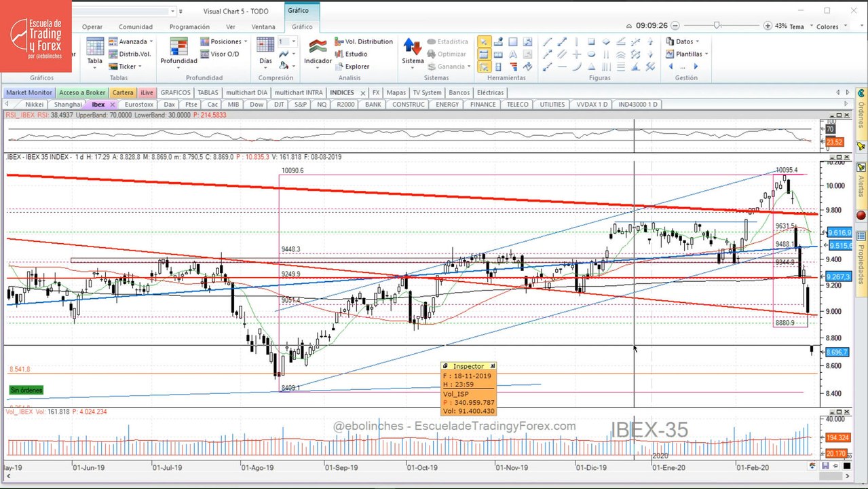
Task: Open the Colores dropdown
Action: click(x=831, y=26)
